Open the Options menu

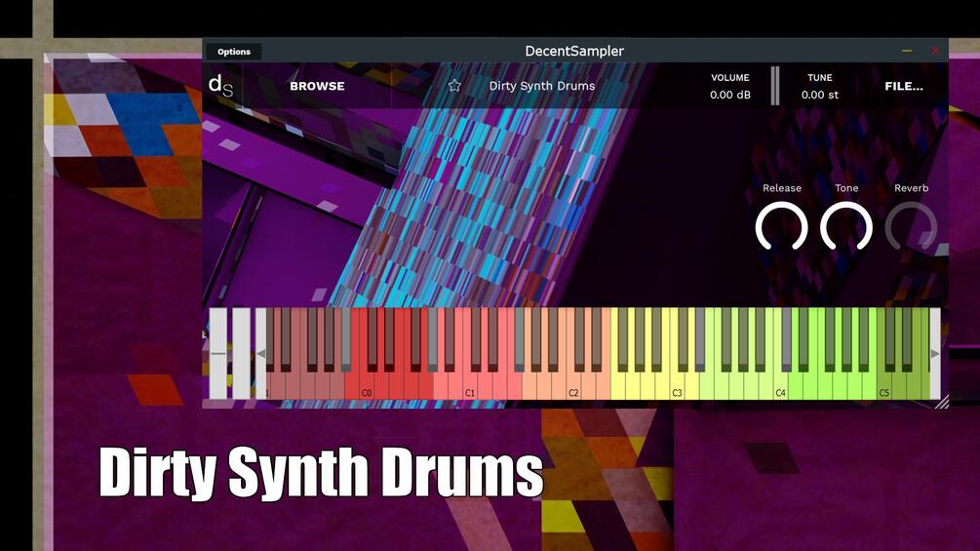[234, 52]
